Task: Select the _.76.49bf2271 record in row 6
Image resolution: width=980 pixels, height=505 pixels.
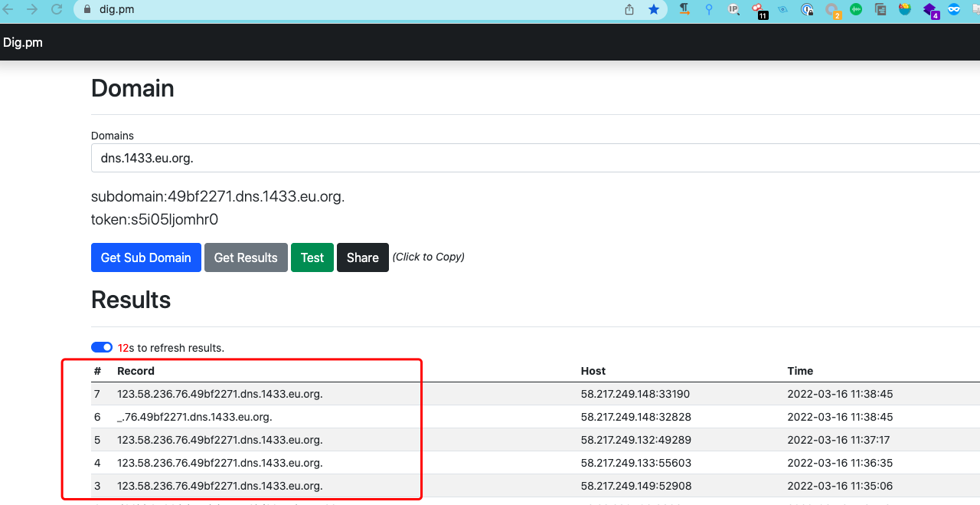Action: (194, 417)
